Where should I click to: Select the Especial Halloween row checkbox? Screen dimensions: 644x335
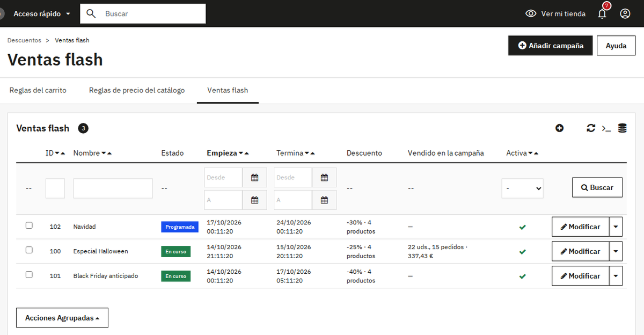click(29, 250)
